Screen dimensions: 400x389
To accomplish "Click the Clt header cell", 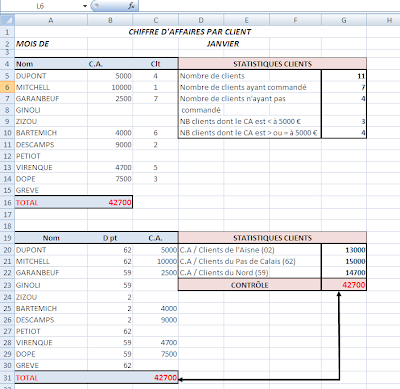I will pyautogui.click(x=156, y=64).
